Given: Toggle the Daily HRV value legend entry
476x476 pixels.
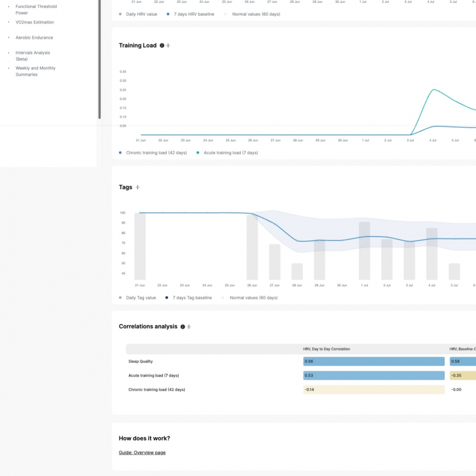Looking at the screenshot, I should tap(138, 14).
